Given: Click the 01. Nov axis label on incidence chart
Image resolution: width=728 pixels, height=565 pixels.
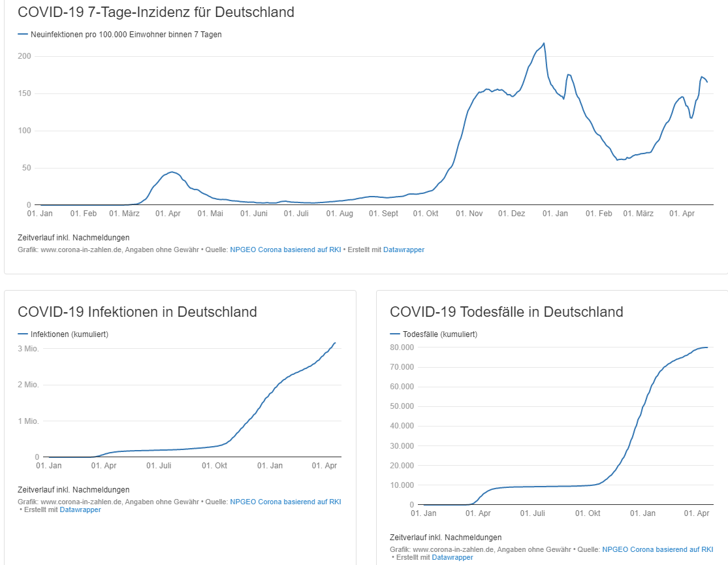Looking at the screenshot, I should (469, 213).
